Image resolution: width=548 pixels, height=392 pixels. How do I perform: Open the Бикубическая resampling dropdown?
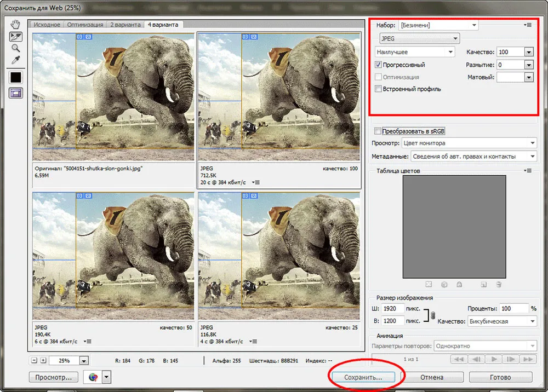502,321
